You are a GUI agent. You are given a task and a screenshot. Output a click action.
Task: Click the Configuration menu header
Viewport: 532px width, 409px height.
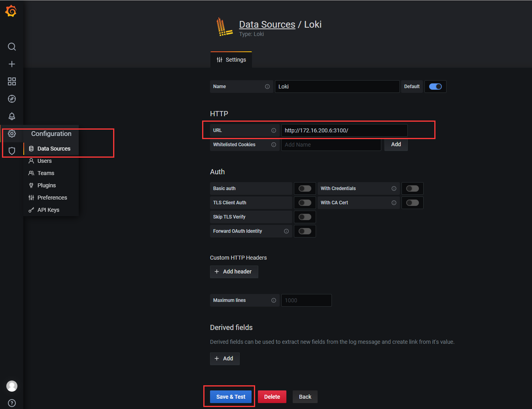51,134
